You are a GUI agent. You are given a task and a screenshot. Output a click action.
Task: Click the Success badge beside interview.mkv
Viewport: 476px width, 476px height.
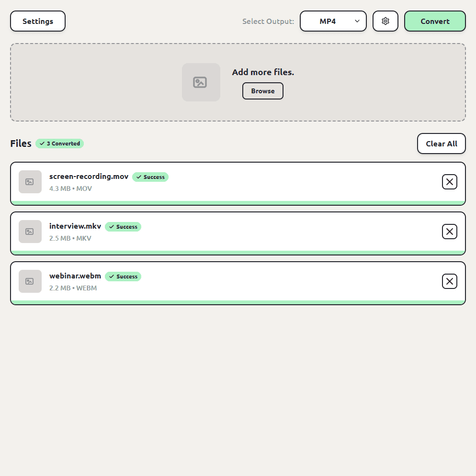click(x=123, y=227)
